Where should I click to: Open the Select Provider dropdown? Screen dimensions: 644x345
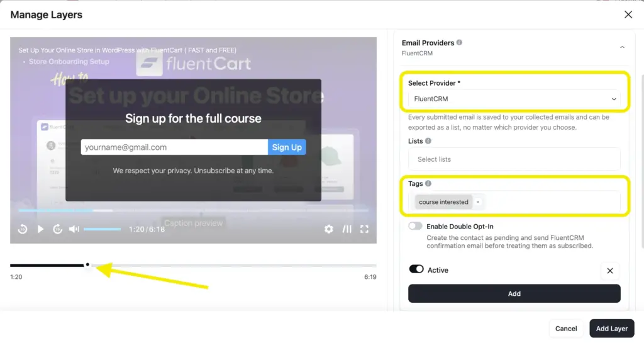click(x=514, y=99)
